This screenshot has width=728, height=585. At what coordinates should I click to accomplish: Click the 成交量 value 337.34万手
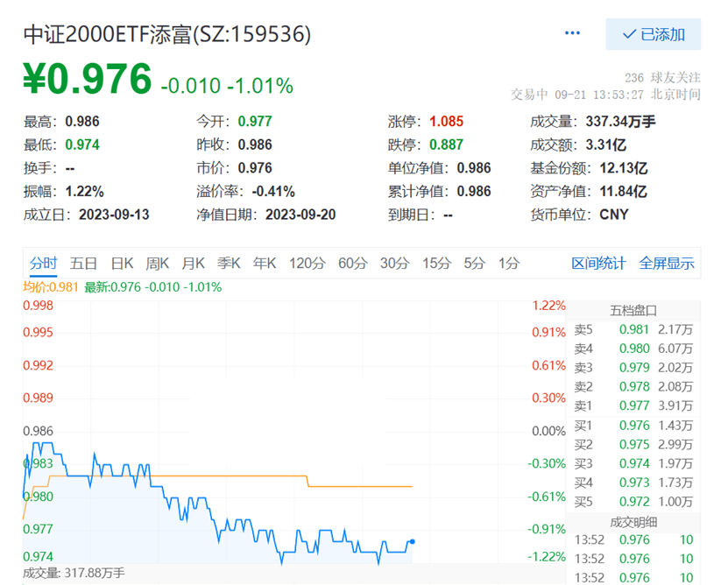(620, 122)
